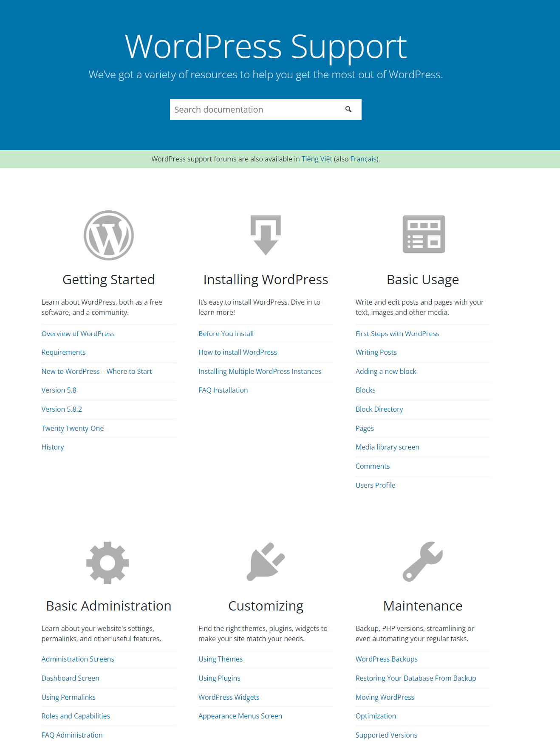Open the WordPress Backups article
560x755 pixels.
click(x=387, y=659)
